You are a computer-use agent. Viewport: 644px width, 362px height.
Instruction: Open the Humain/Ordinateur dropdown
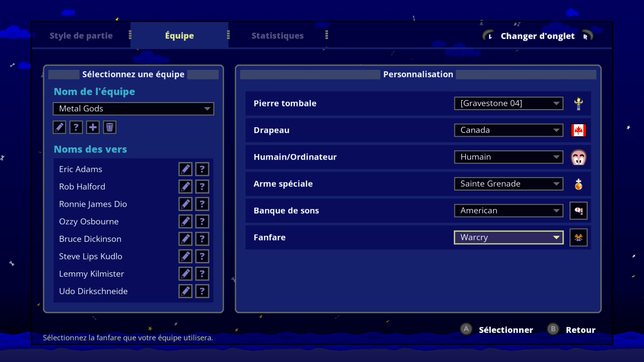click(509, 157)
